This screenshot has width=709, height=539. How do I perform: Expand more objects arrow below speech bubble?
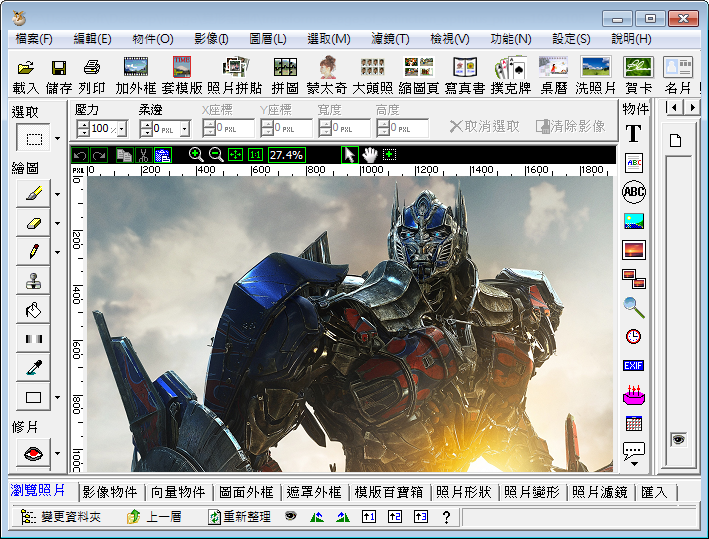click(x=634, y=464)
